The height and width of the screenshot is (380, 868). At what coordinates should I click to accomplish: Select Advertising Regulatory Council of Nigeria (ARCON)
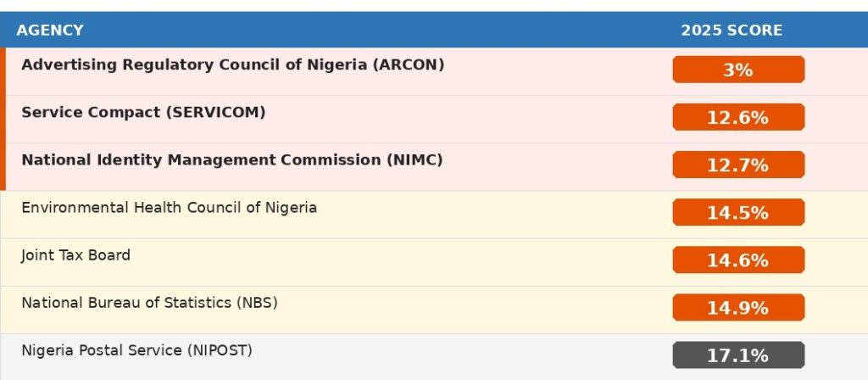[x=232, y=64]
